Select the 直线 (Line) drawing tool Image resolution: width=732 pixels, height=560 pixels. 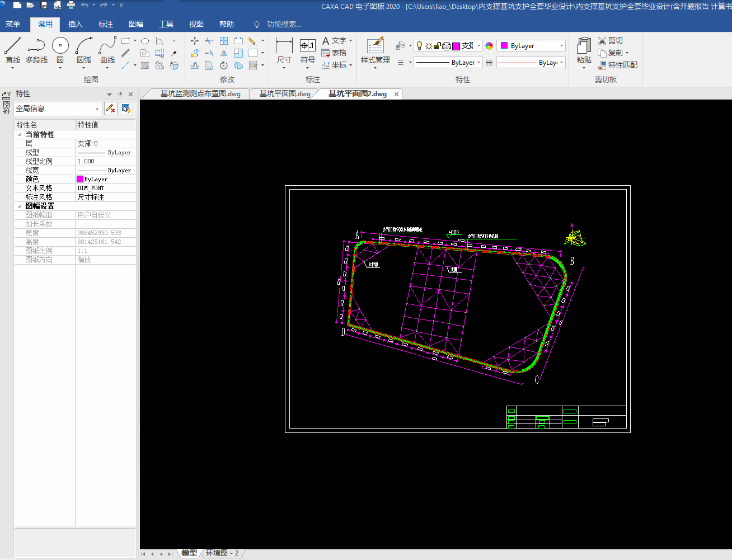[12, 50]
